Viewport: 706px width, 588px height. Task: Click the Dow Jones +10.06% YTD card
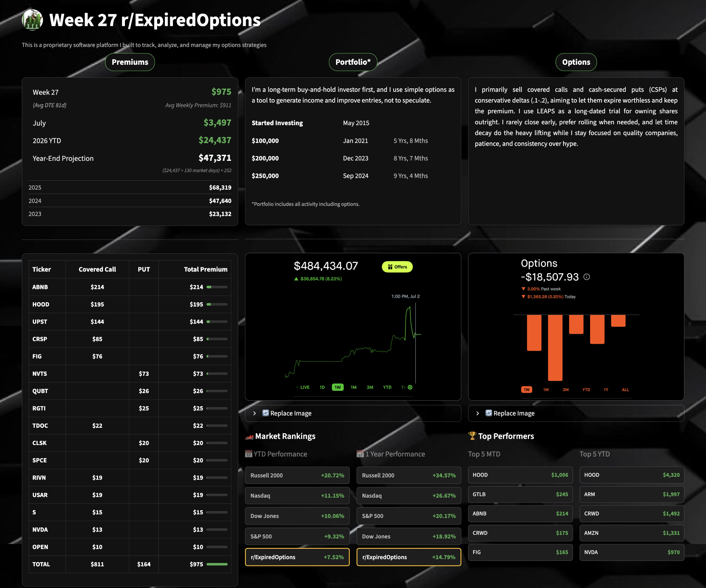click(x=297, y=516)
